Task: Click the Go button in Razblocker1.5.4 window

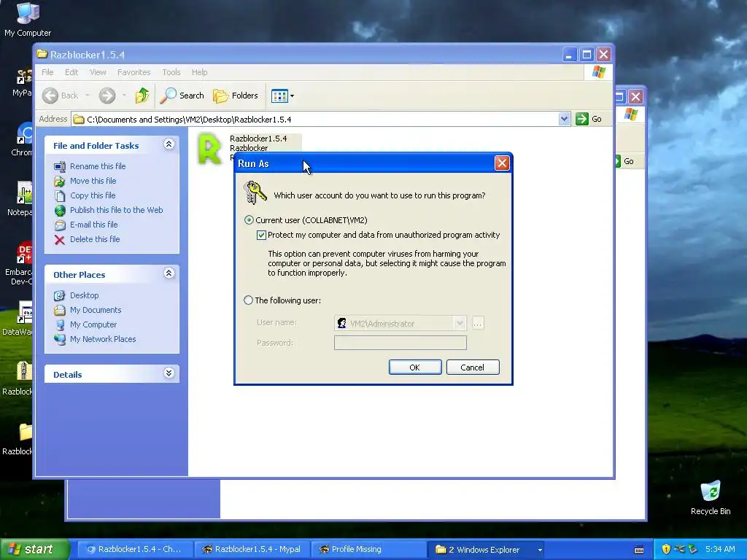Action: click(589, 119)
